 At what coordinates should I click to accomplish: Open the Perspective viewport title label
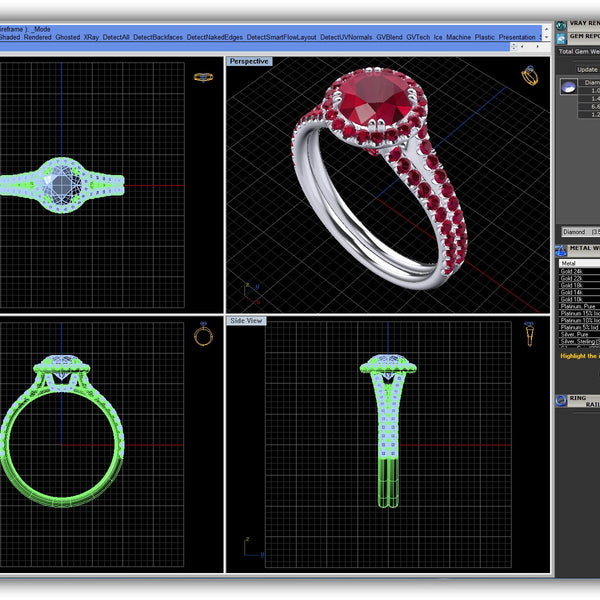click(247, 61)
